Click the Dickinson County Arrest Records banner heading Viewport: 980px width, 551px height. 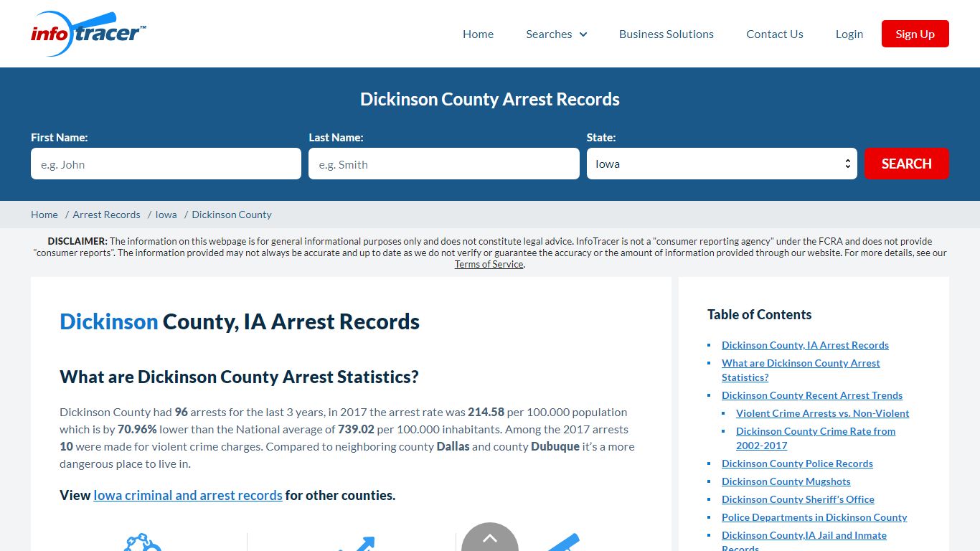click(x=490, y=99)
